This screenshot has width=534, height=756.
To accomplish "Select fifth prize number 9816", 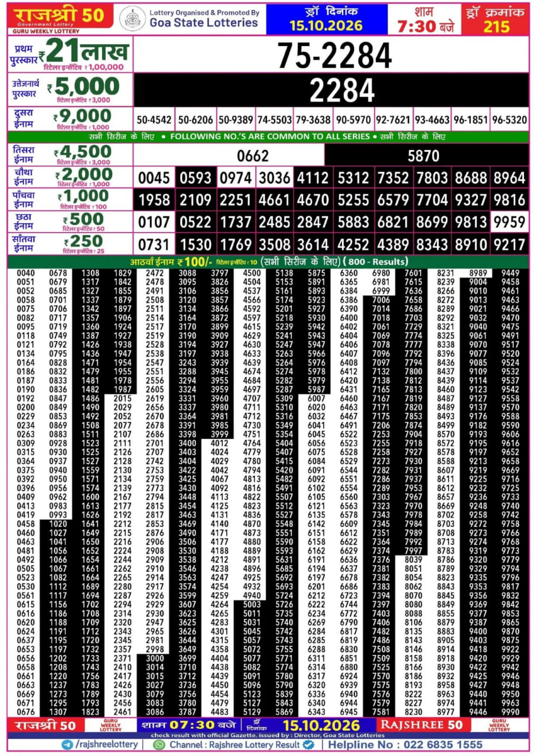I will [509, 200].
